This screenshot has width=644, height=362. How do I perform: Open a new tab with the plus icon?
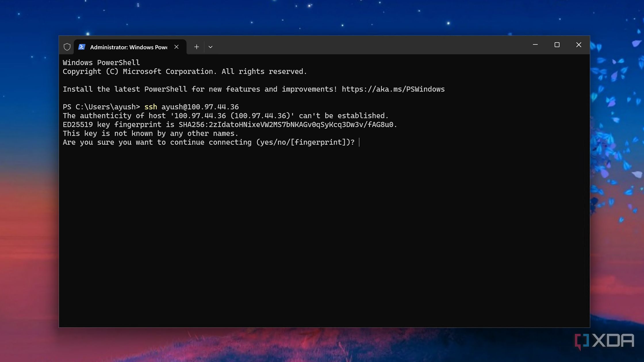tap(197, 47)
